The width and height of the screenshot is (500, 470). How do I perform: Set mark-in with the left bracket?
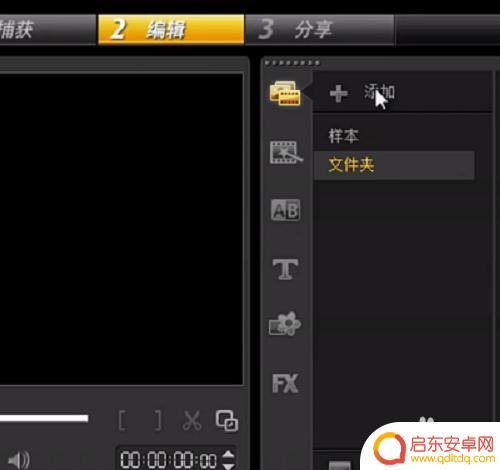122,421
